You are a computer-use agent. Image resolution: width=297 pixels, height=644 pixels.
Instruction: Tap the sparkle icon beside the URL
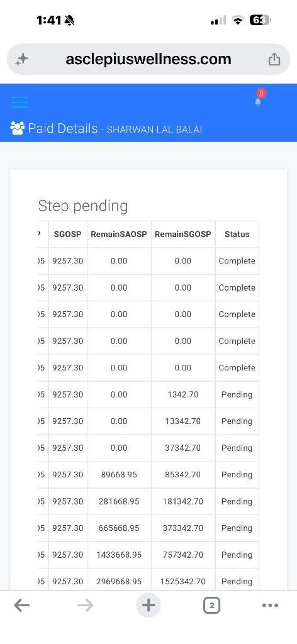pos(22,60)
